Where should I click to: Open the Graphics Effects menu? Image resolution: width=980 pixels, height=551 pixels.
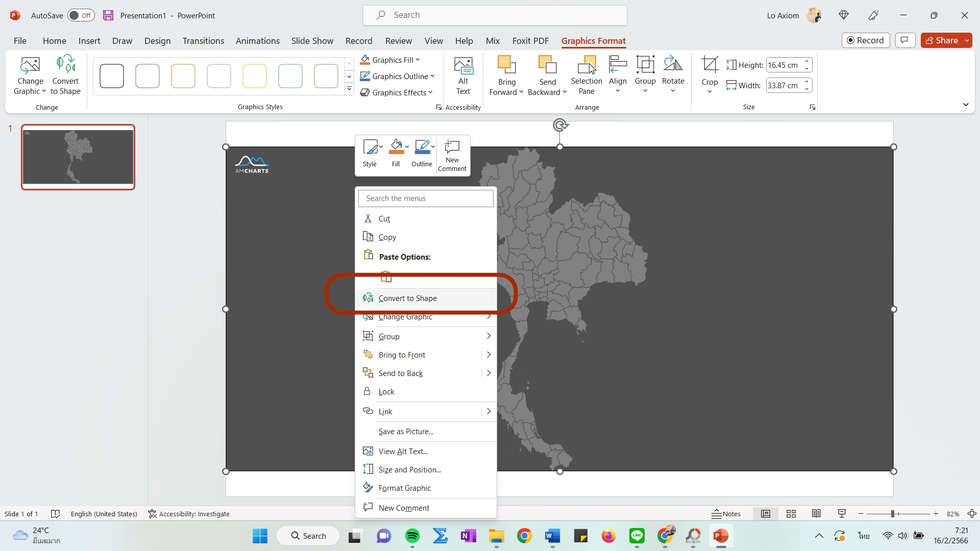[x=397, y=92]
